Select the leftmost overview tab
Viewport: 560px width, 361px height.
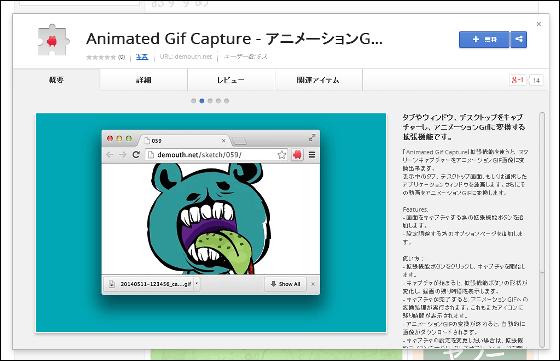point(56,80)
